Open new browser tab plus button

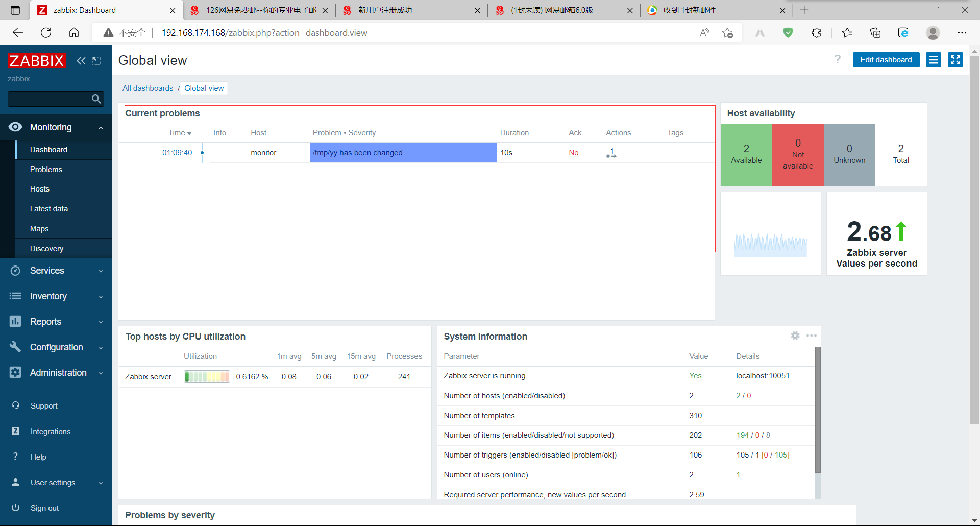pyautogui.click(x=804, y=10)
